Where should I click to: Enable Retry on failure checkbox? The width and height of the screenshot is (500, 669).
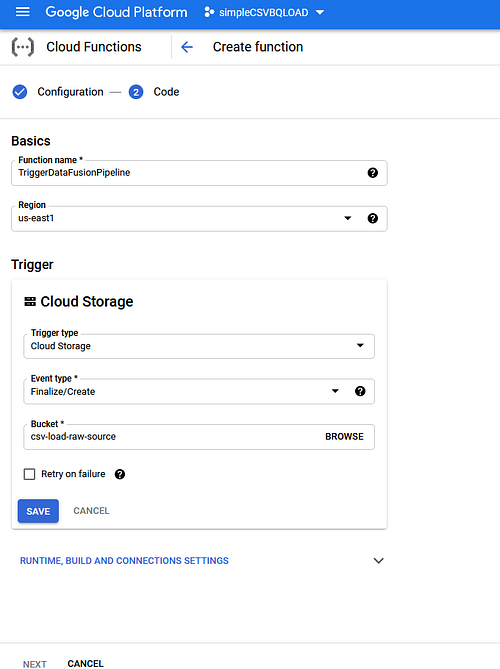click(x=29, y=474)
